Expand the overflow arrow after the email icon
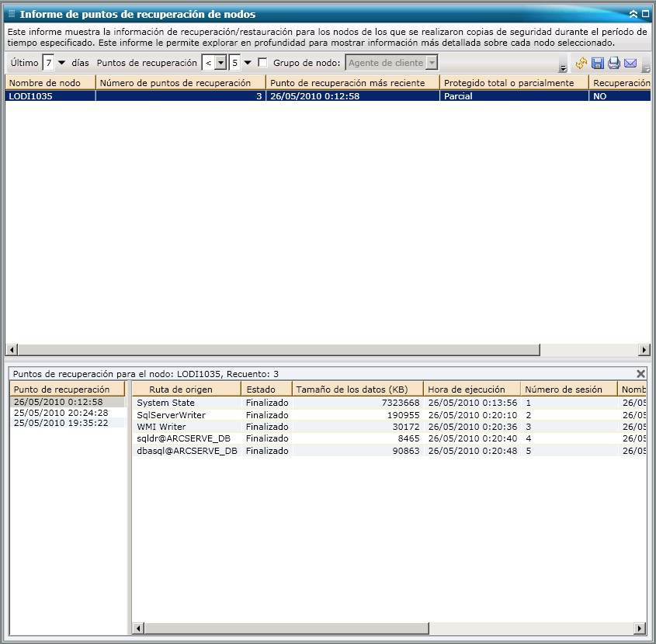The image size is (656, 644). (647, 68)
